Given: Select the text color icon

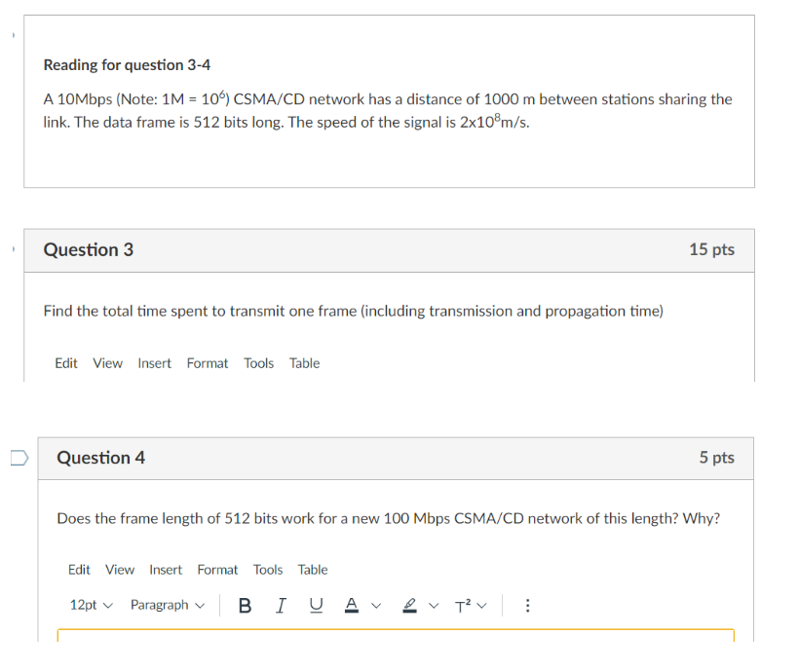Looking at the screenshot, I should [x=351, y=605].
